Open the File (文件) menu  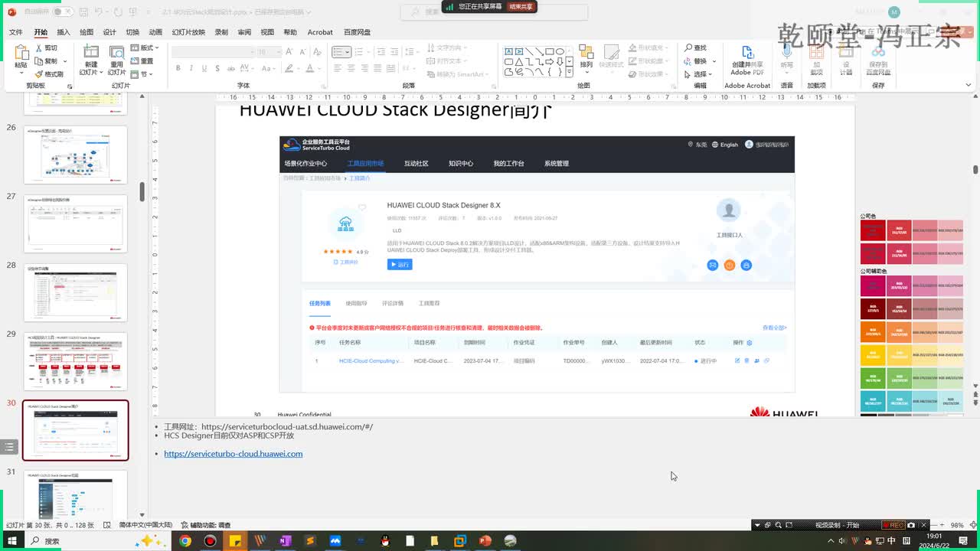[15, 32]
